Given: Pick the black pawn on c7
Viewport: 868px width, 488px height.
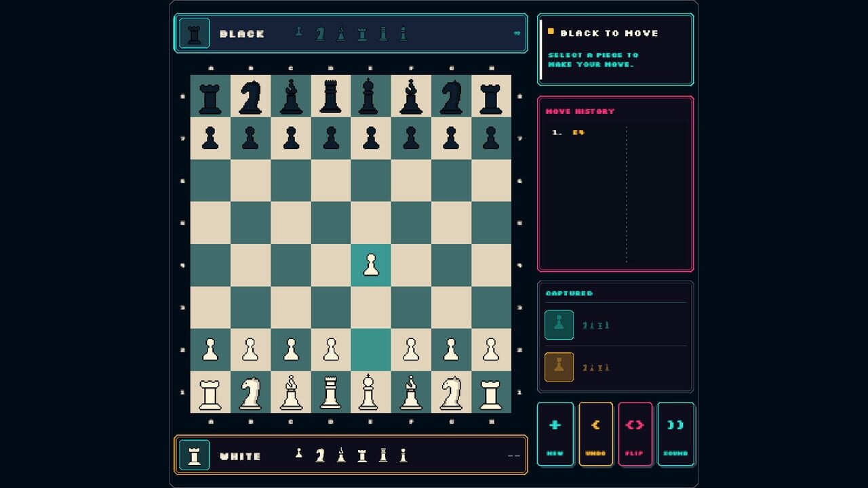Looking at the screenshot, I should (291, 138).
